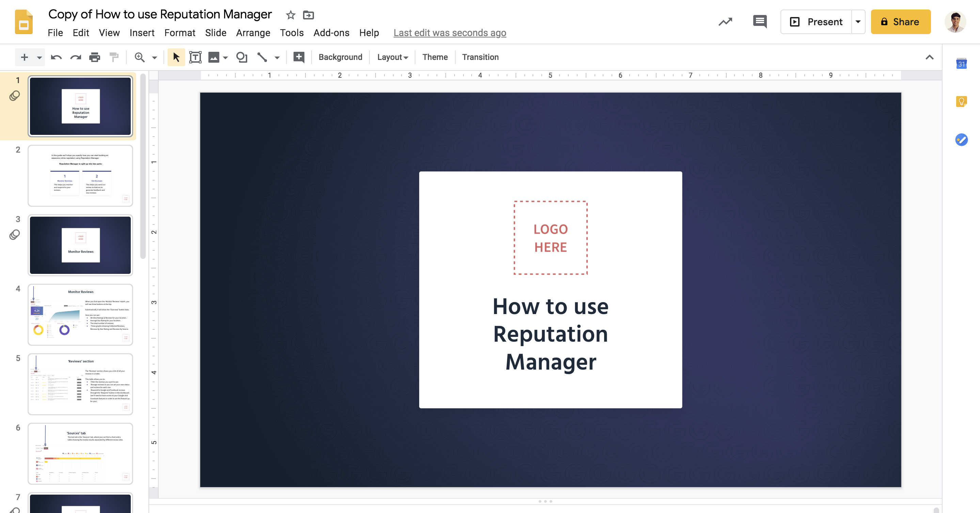Undo the last action
Viewport: 980px width, 513px height.
[x=56, y=58]
